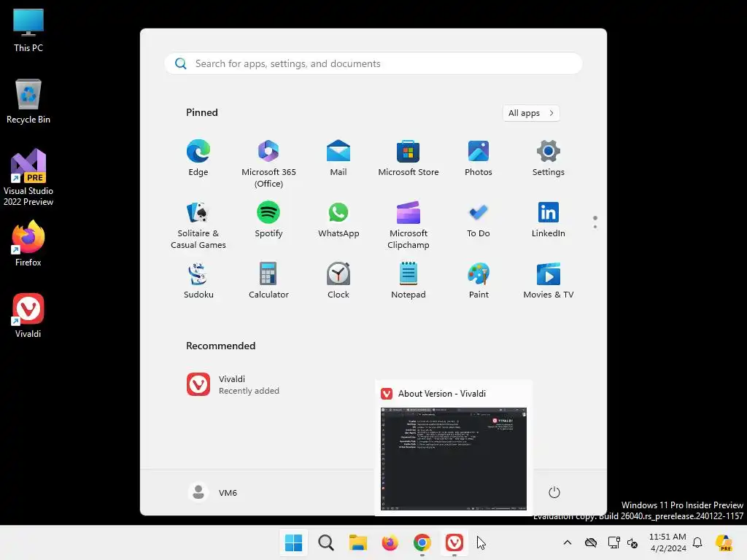Select Visual Studio 2022 Preview desktop shortcut
Image resolution: width=747 pixels, height=560 pixels.
[x=28, y=178]
